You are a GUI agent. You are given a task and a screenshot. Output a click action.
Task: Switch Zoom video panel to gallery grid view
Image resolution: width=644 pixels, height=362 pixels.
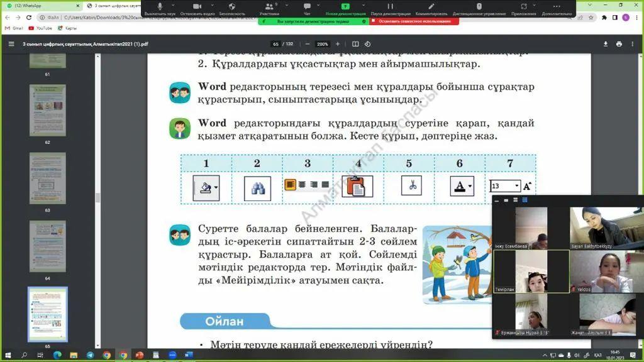(525, 200)
